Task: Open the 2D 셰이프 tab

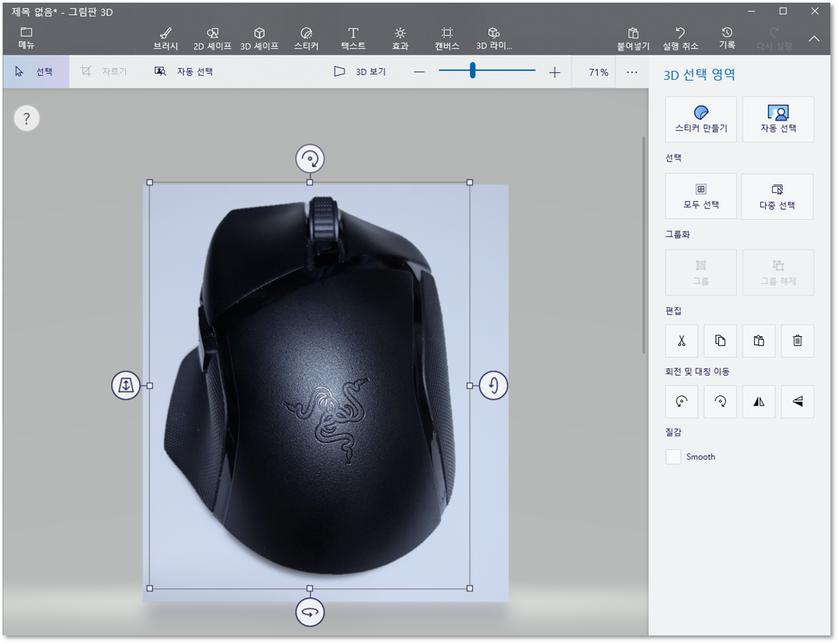Action: (213, 39)
